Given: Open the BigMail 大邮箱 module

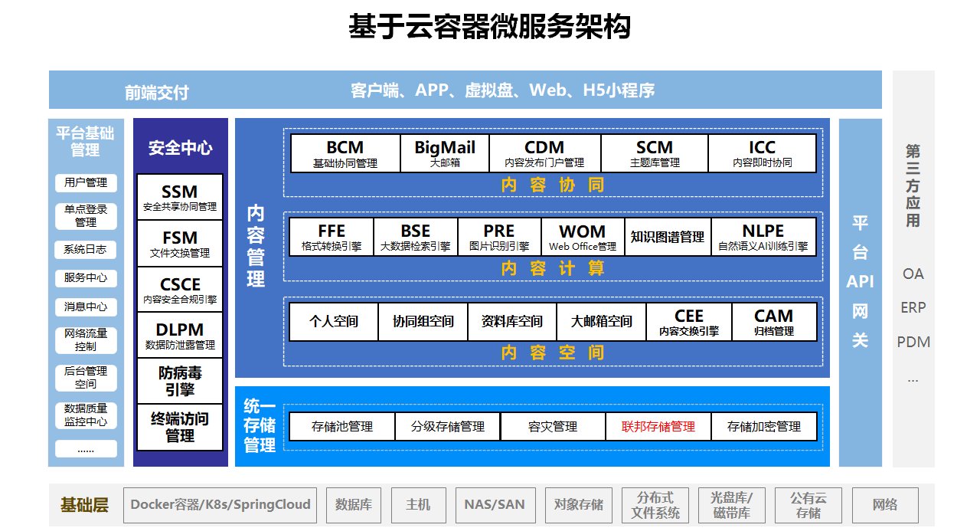Looking at the screenshot, I should 444,152.
